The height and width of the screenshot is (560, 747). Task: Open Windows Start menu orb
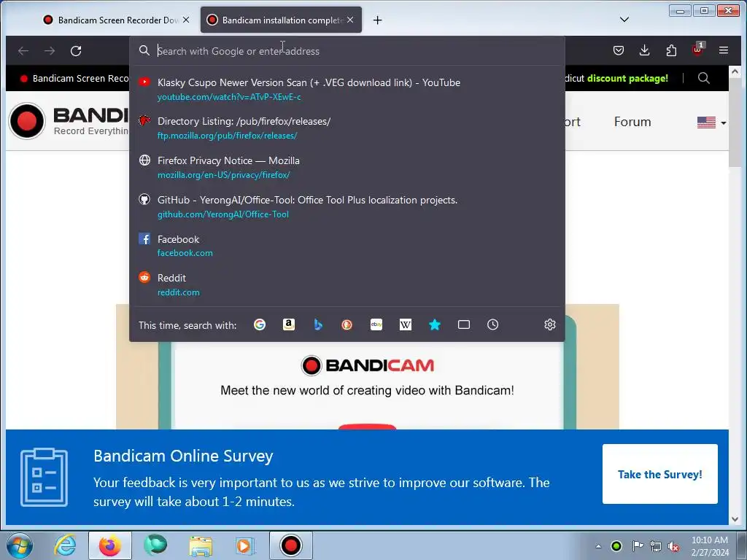coord(20,545)
